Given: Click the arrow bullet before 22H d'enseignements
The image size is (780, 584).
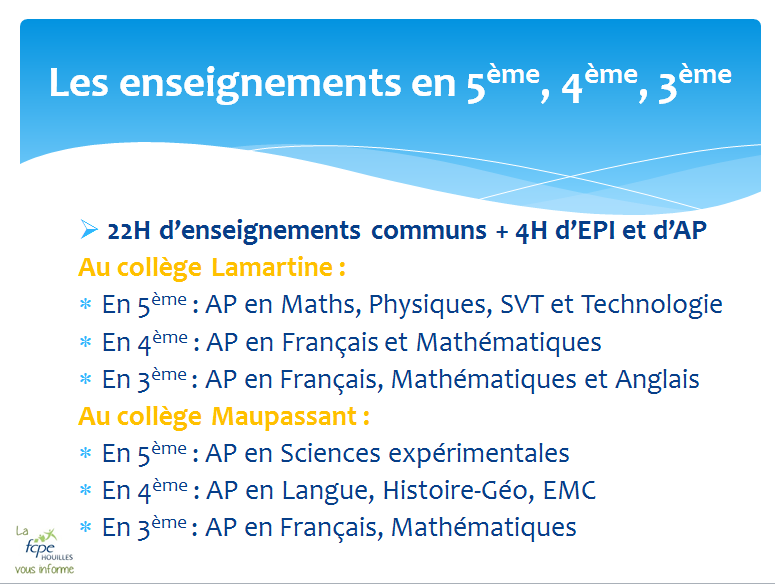Looking at the screenshot, I should pyautogui.click(x=87, y=231).
